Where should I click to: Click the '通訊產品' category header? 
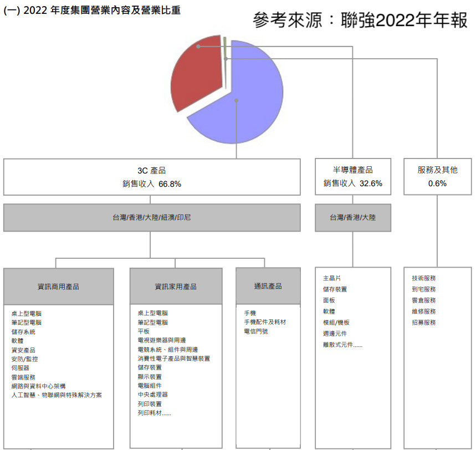pos(268,286)
